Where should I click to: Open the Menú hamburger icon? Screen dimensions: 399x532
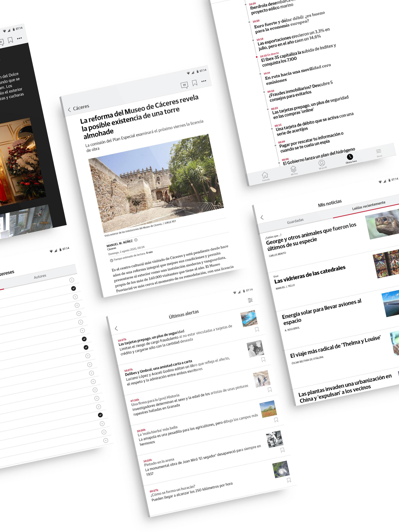(x=379, y=151)
